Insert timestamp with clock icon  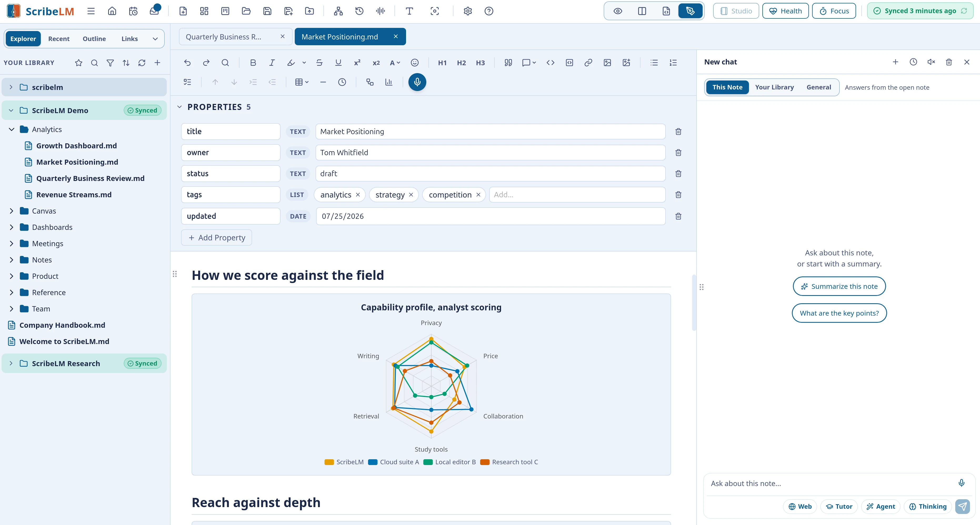click(342, 82)
